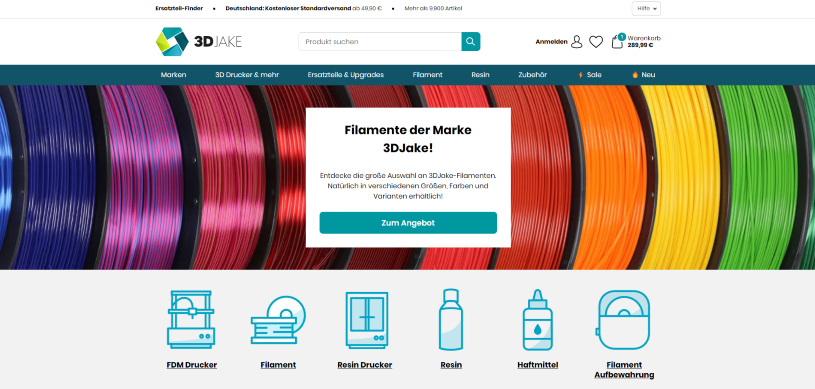This screenshot has width=815, height=389.
Task: Open the shopping cart bag icon
Action: tap(617, 42)
